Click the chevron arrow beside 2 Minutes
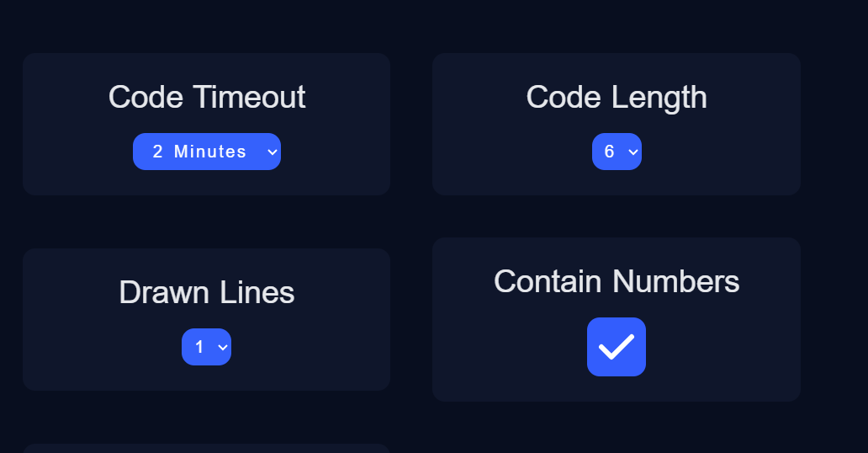Image resolution: width=868 pixels, height=453 pixels. point(271,152)
